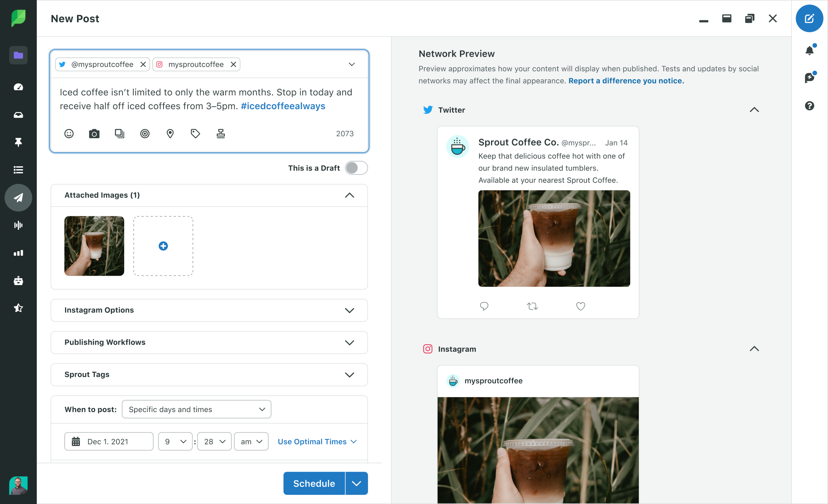Click the Schedule button dropdown arrow

(356, 483)
